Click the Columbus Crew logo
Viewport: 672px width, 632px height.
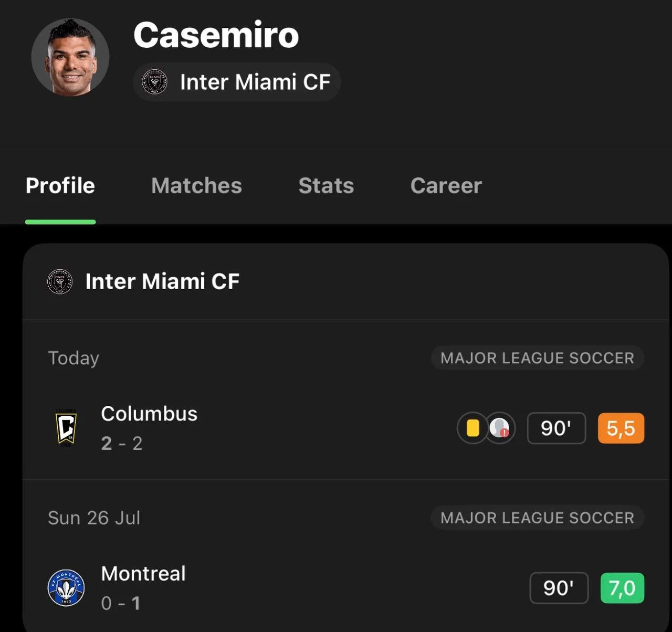point(66,428)
